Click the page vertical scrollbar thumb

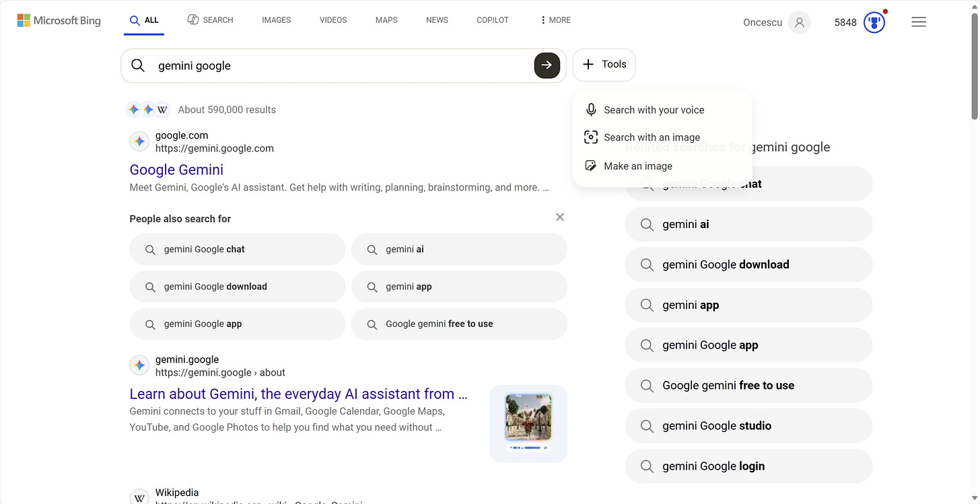[x=975, y=67]
